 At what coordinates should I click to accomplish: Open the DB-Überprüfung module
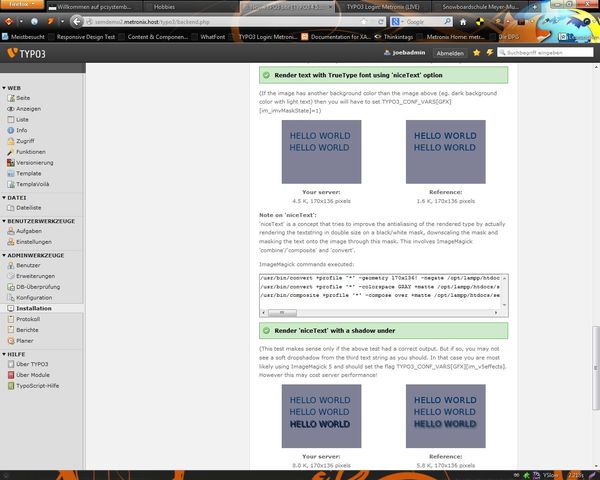click(33, 287)
